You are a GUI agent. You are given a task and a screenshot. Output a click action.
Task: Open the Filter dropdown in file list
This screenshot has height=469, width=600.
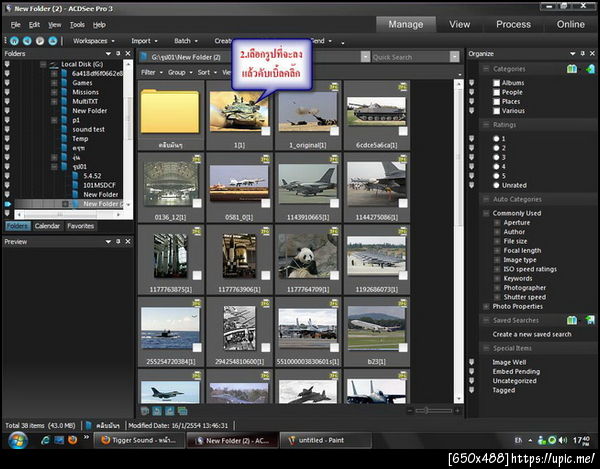150,72
